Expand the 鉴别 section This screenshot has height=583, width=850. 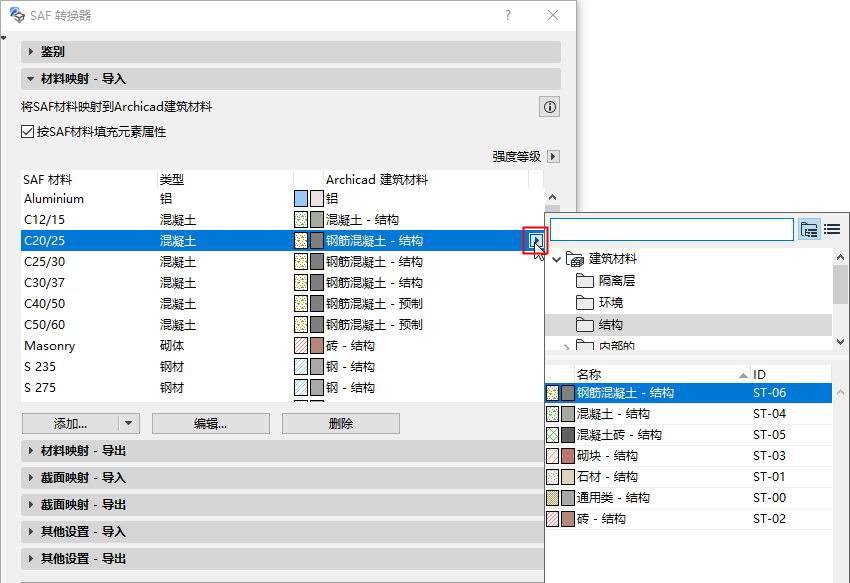[291, 52]
